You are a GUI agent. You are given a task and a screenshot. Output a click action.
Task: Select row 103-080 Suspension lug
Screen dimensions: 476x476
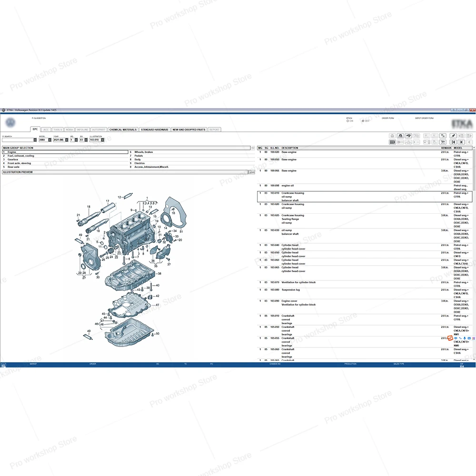365,293
